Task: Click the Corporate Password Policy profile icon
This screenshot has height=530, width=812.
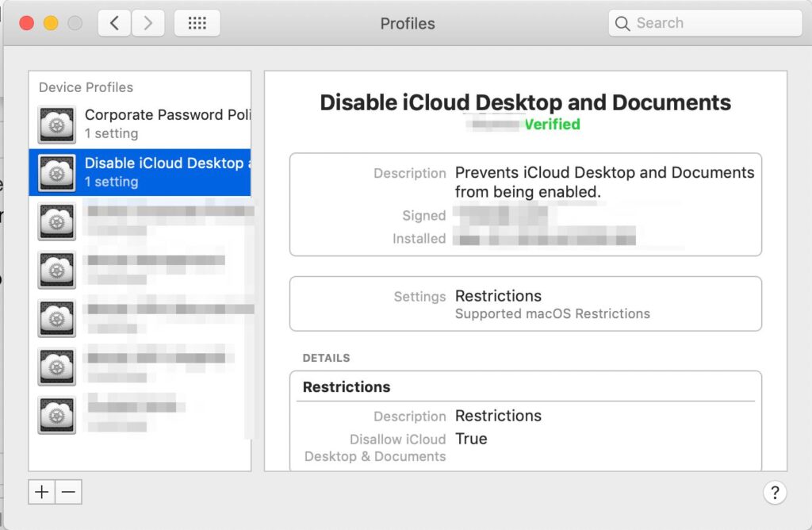Action: 57,125
